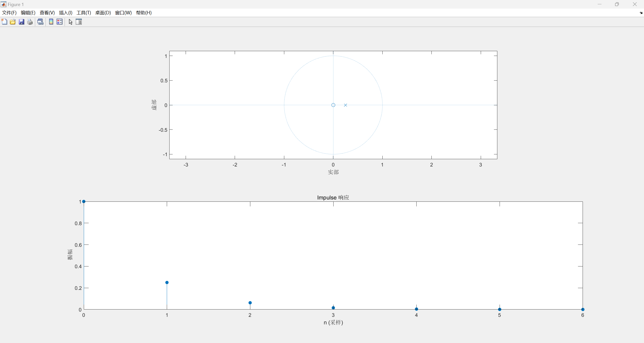Screen dimensions: 644x343
Task: Expand the 工具(T) menu
Action: [x=84, y=13]
